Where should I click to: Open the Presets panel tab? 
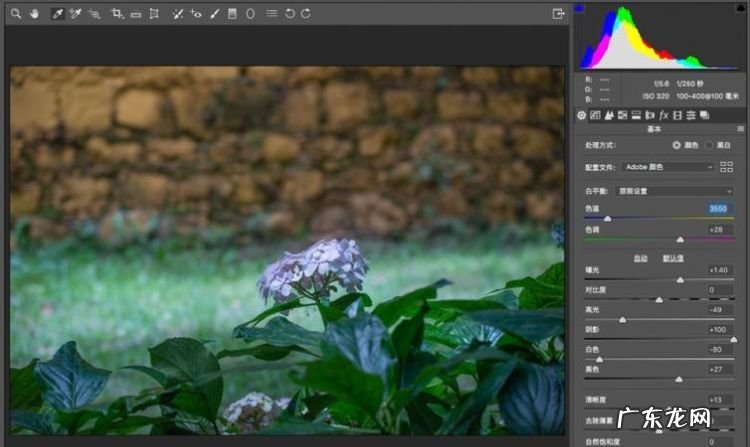coord(691,115)
